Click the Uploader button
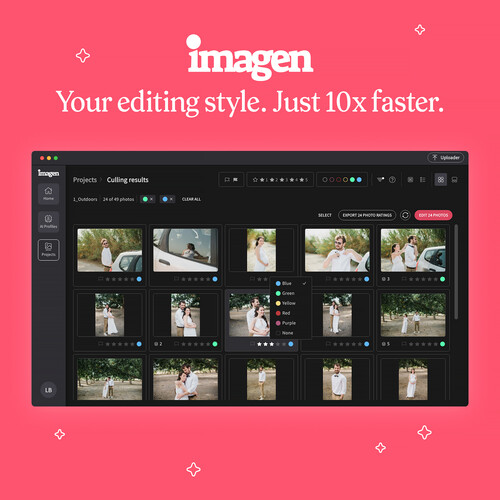The image size is (500, 500). (445, 157)
